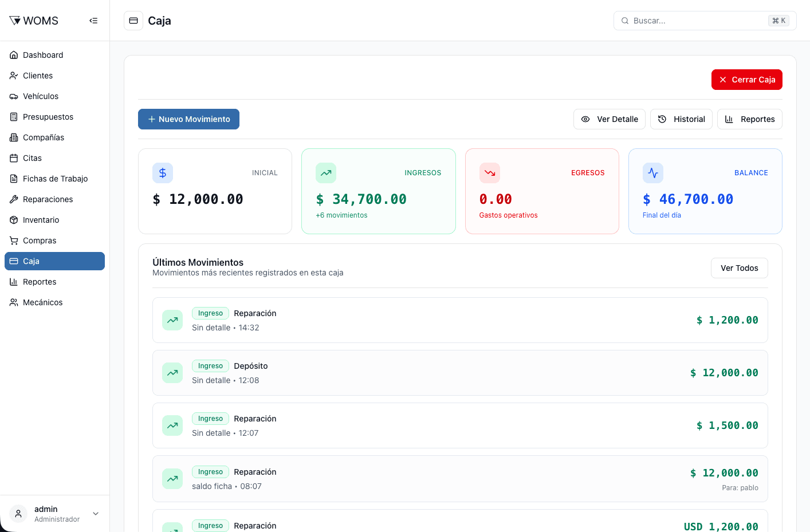Open Compañías in sidebar
Screen dimensions: 810x532
54,137
